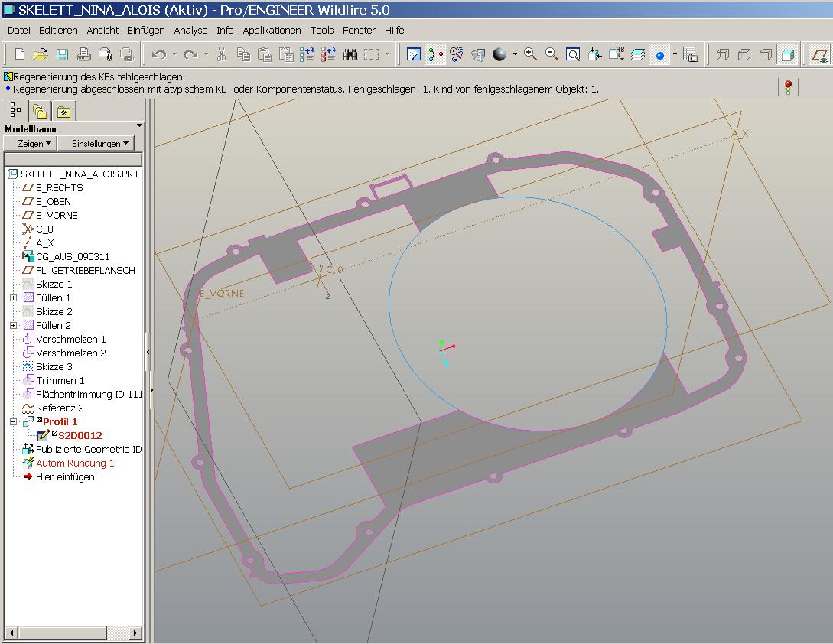Open the Applikationen menu

272,31
